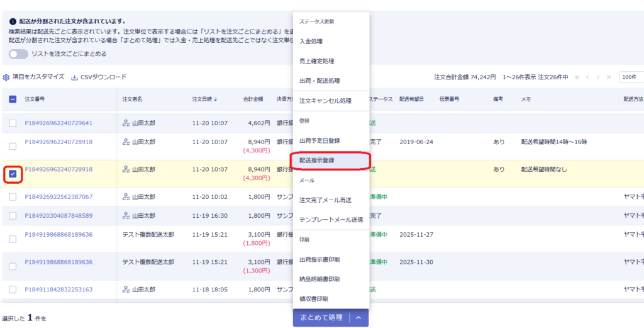The image size is (644, 328).
Task: Click the sort arrow next to 注文日時
Action: tap(216, 99)
